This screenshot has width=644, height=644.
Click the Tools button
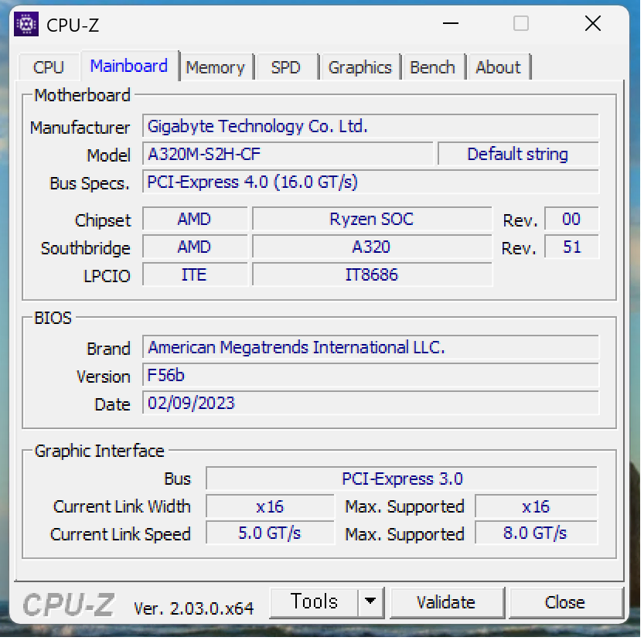click(314, 602)
